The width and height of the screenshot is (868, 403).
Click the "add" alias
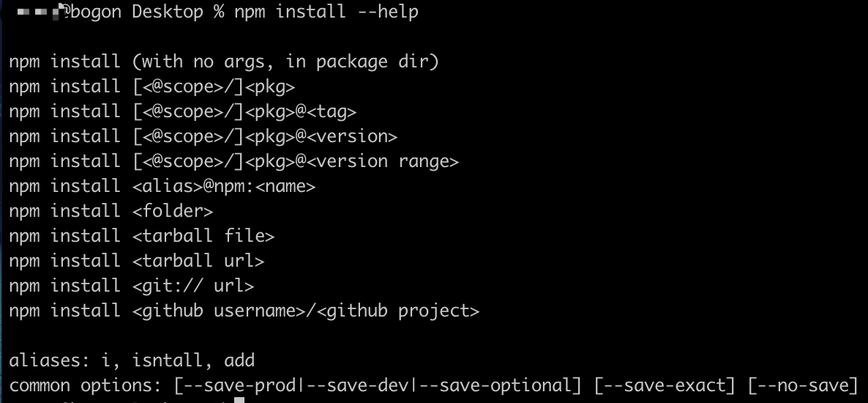click(239, 361)
